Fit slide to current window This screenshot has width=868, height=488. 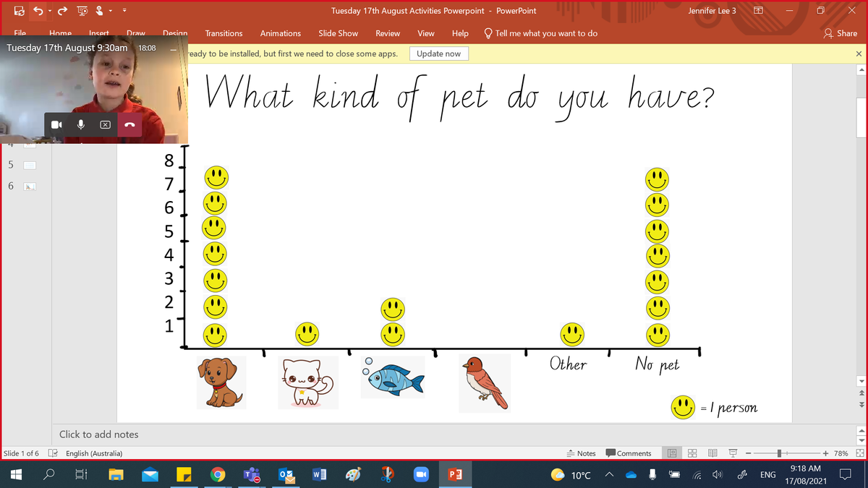859,453
